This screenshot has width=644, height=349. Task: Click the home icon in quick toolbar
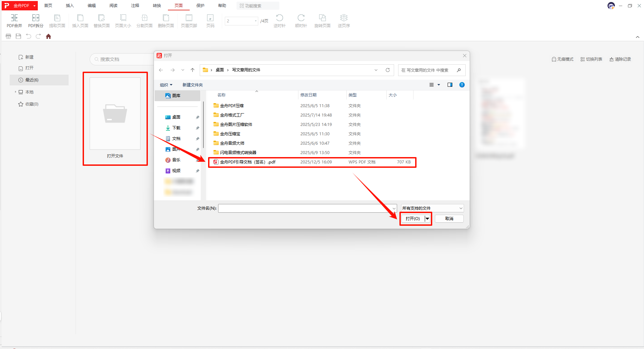click(x=49, y=37)
